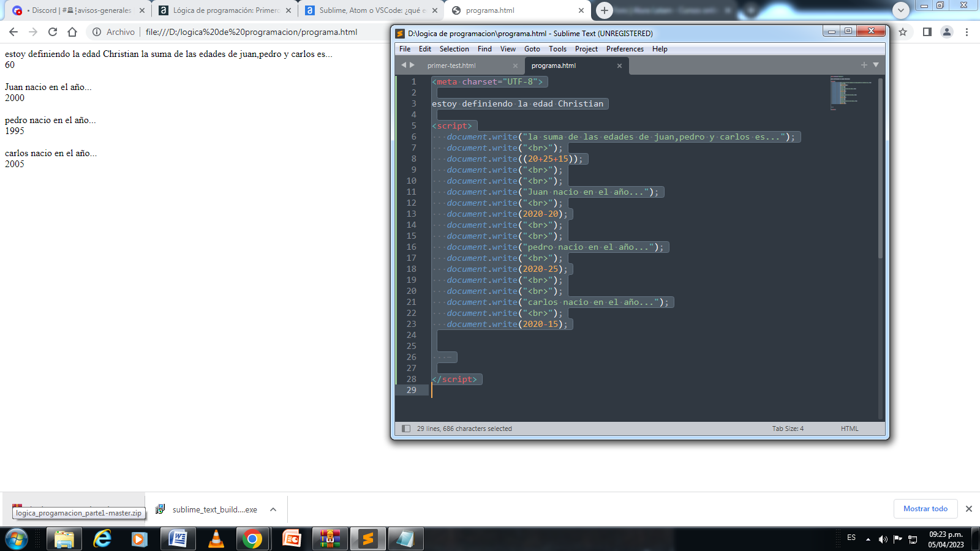Open the Goto menu
The width and height of the screenshot is (980, 551).
pos(532,49)
